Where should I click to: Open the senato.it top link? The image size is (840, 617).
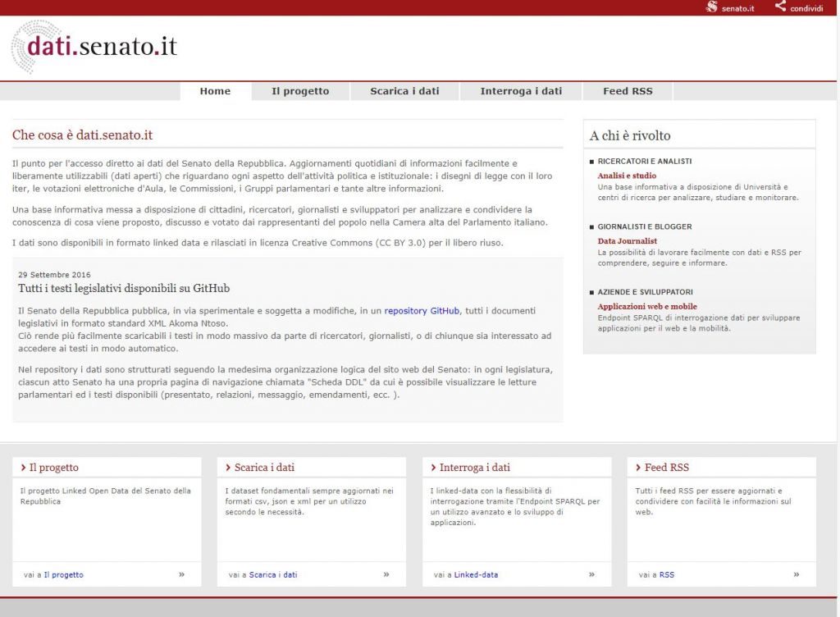click(x=737, y=8)
